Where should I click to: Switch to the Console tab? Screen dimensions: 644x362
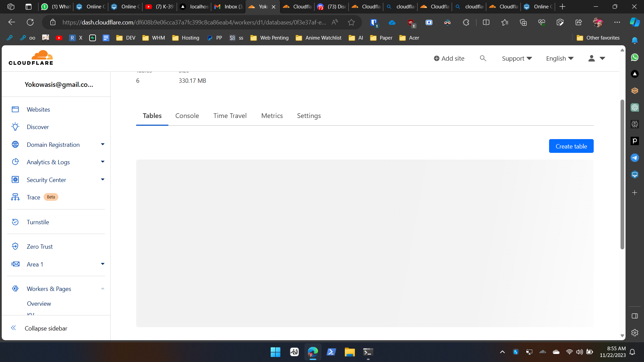(x=187, y=116)
